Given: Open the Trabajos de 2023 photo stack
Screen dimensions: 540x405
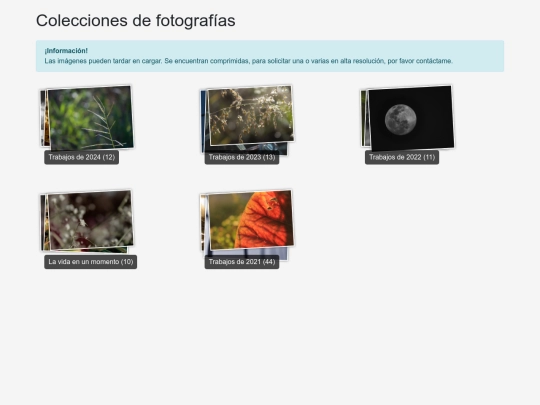Looking at the screenshot, I should pos(247,119).
